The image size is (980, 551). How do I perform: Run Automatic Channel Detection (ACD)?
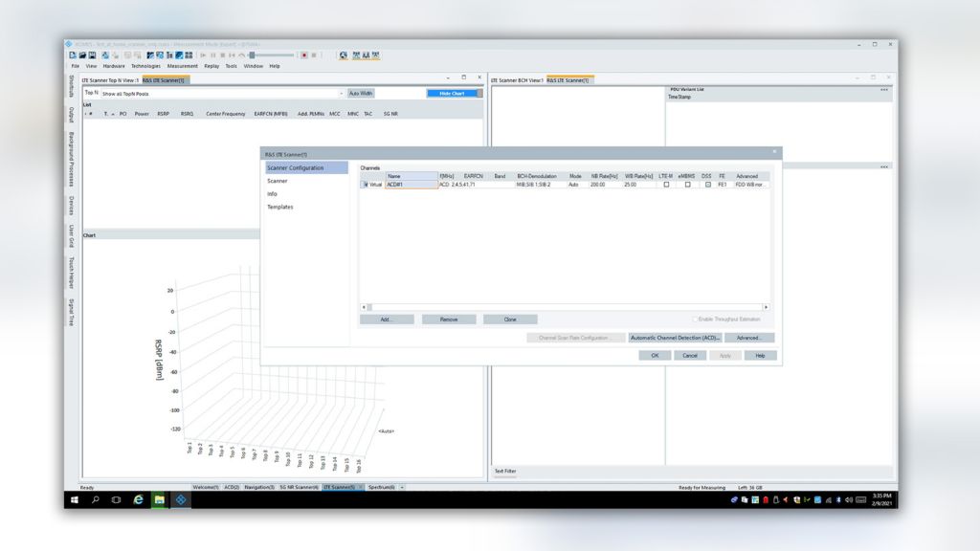676,338
